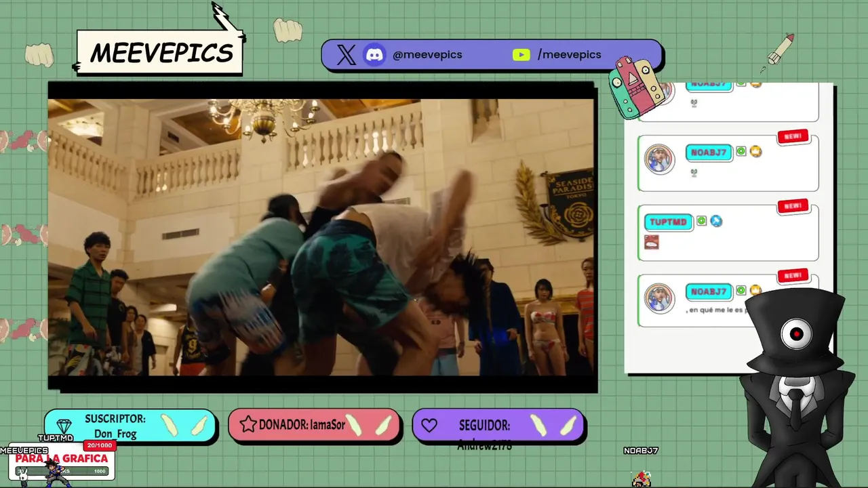This screenshot has width=868, height=488.
Task: Click the small MEEVEPICS label at bottom left
Action: pos(24,451)
